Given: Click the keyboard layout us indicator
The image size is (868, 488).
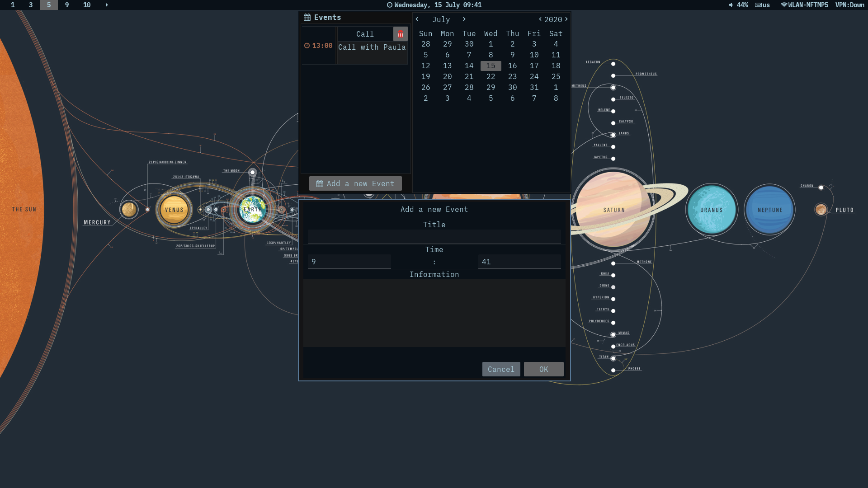Looking at the screenshot, I should coord(762,5).
